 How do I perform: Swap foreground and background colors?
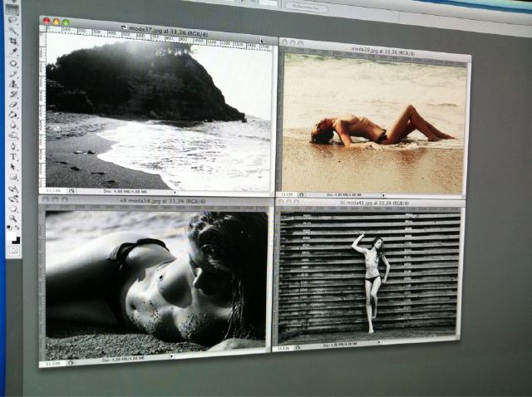coord(17,228)
